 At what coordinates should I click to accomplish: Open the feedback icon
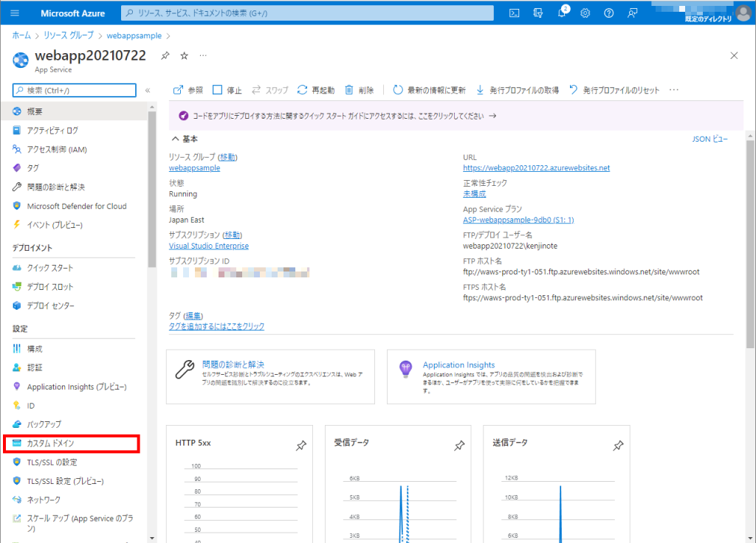point(633,13)
